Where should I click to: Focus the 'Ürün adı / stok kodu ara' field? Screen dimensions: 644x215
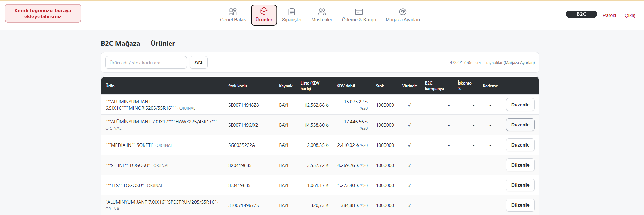[146, 62]
